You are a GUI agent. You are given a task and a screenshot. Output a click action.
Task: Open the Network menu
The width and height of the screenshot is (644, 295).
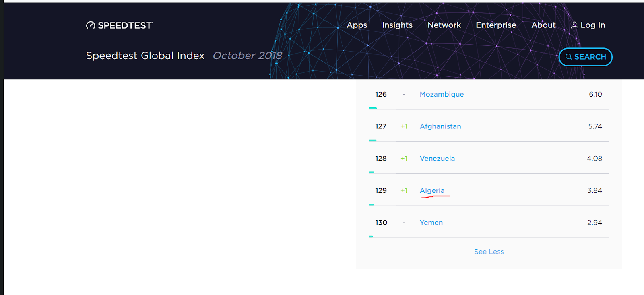444,25
